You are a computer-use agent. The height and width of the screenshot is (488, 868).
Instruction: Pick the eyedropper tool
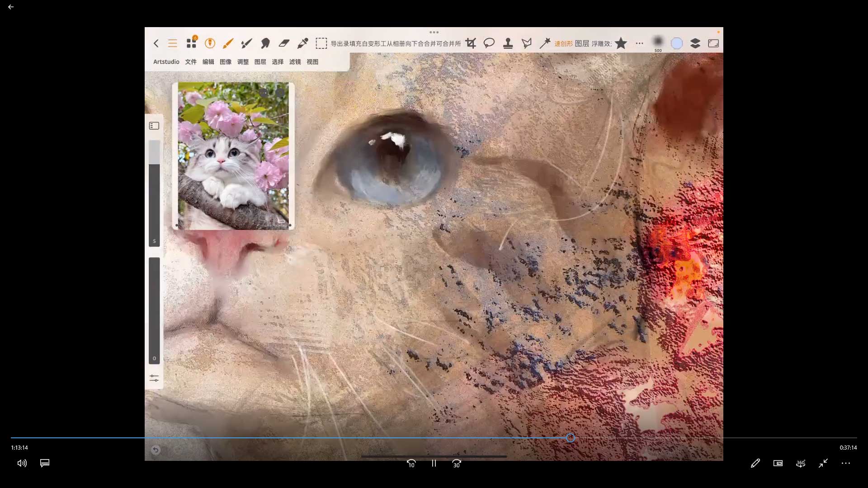coord(302,43)
